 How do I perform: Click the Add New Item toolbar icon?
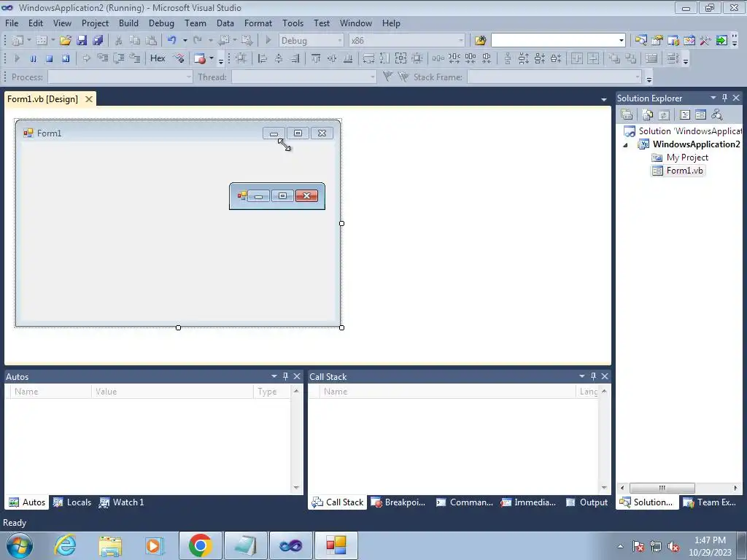tap(42, 41)
